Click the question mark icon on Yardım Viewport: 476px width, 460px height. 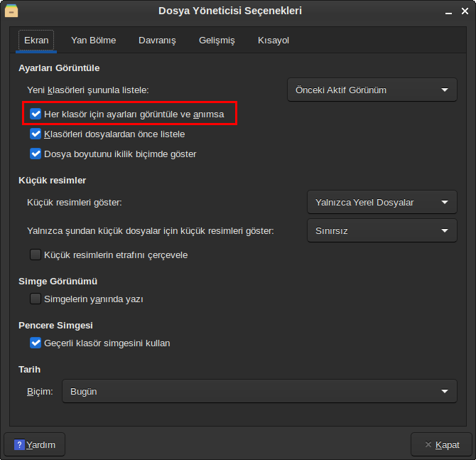click(19, 444)
